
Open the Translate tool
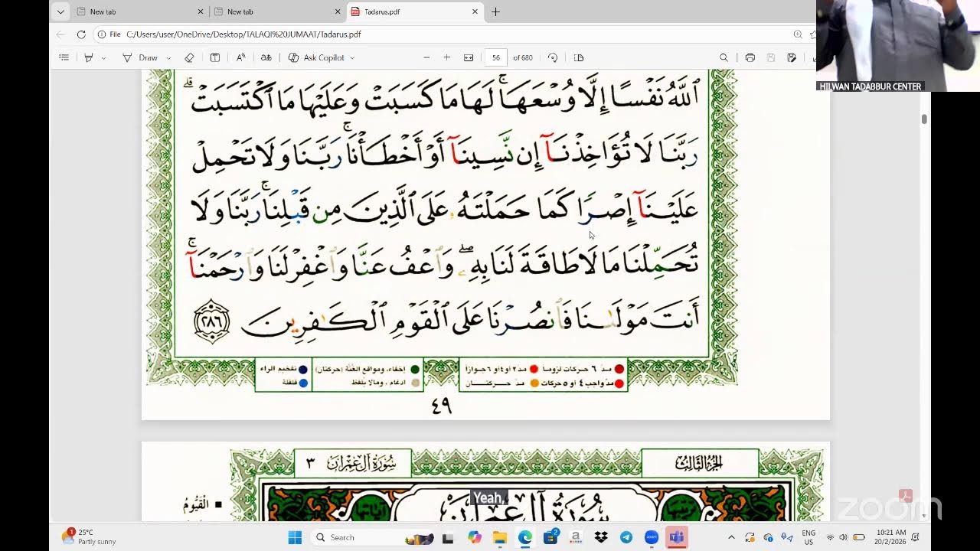point(266,57)
